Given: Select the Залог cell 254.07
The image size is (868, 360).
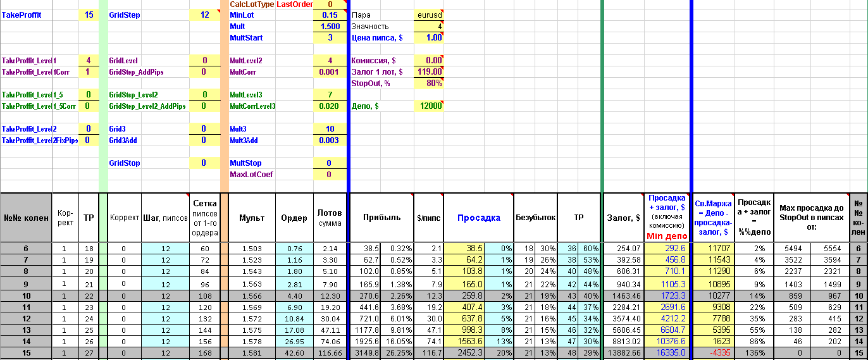Looking at the screenshot, I should 624,249.
